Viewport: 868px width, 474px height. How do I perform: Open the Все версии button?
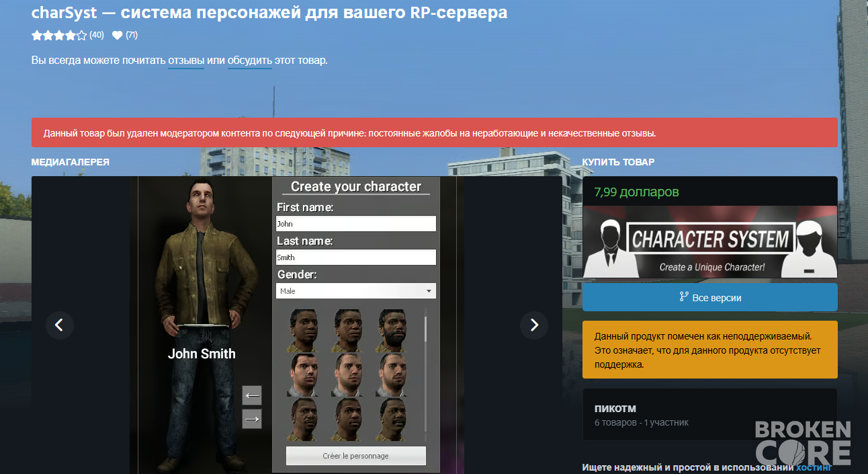click(x=710, y=297)
